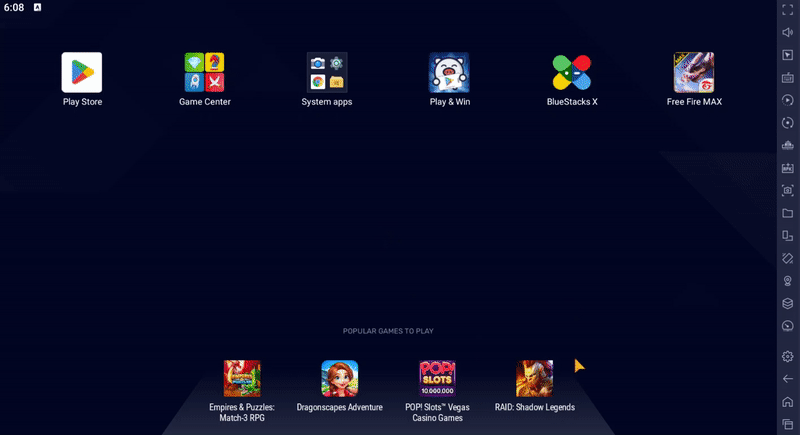Screen dimensions: 800x435
Task: Open the macro recorder play icon
Action: (788, 100)
